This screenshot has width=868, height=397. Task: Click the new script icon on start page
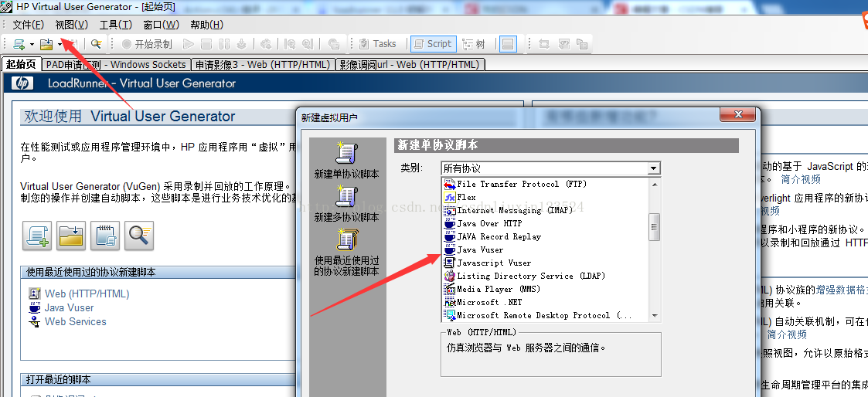(x=37, y=236)
